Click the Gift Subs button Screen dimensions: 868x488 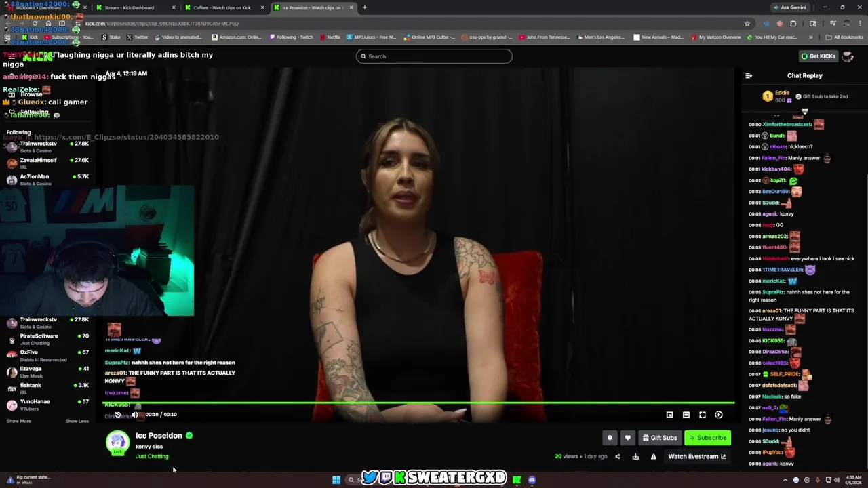click(x=660, y=438)
